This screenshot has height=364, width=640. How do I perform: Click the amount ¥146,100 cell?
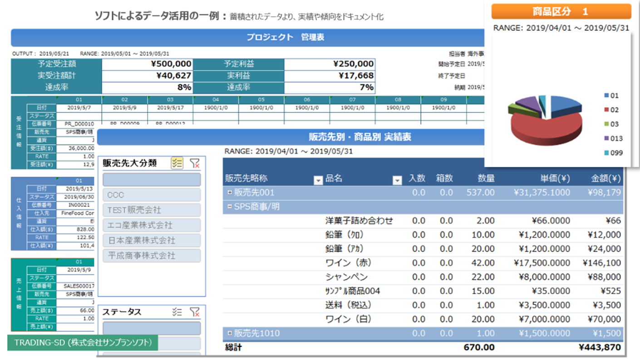[602, 263]
